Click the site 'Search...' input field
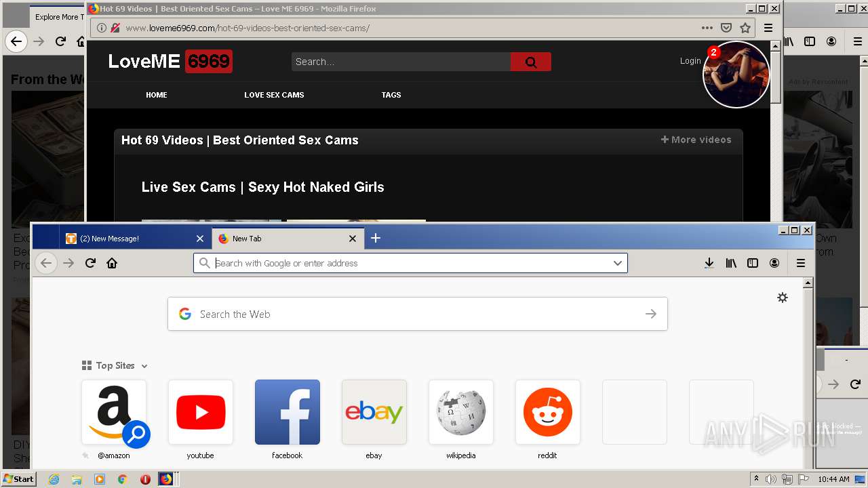Image resolution: width=868 pixels, height=488 pixels. (x=401, y=62)
